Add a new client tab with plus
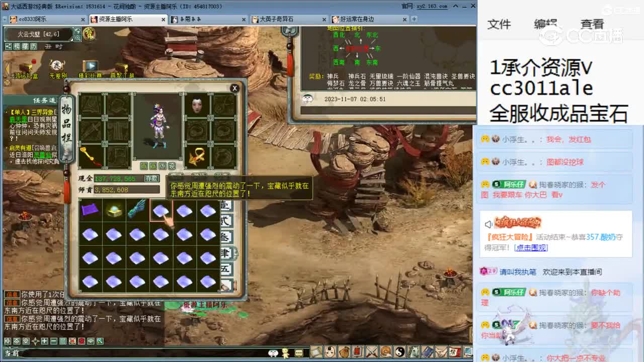The width and height of the screenshot is (644, 362). click(x=414, y=19)
